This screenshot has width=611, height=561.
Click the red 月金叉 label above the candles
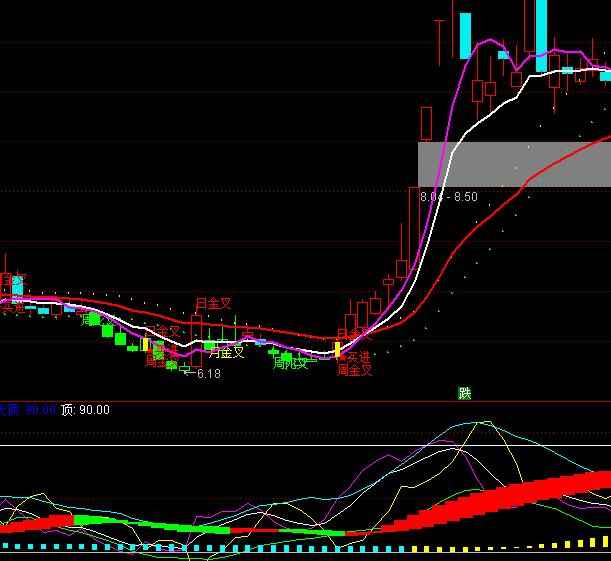click(213, 303)
